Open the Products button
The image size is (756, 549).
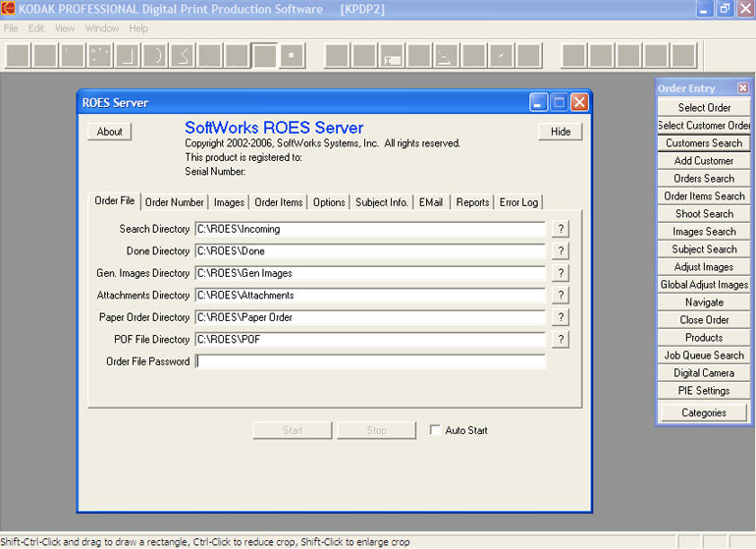704,338
